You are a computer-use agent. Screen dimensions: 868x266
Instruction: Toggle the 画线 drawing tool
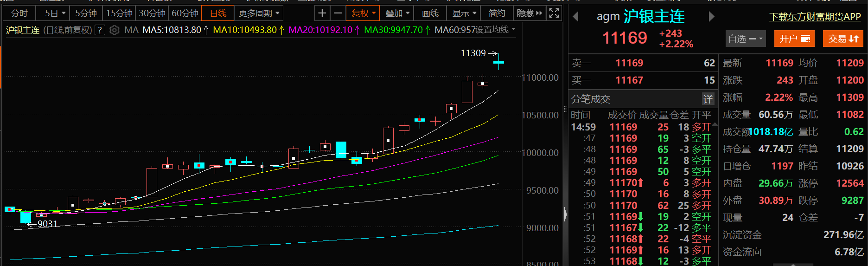[x=430, y=13]
